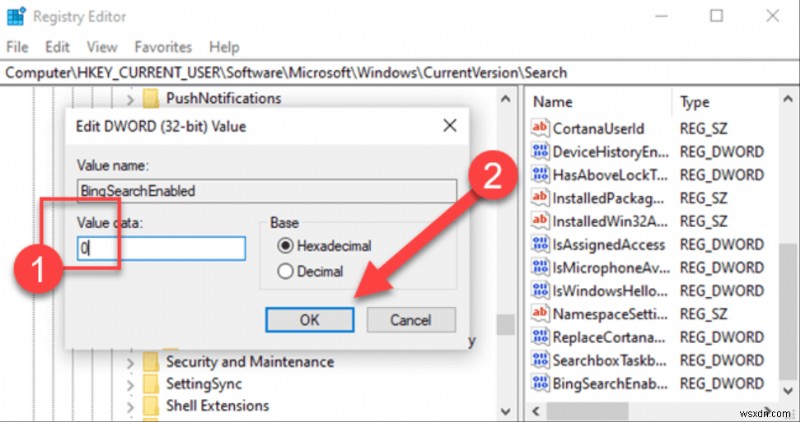Select the InstalledPackag... string icon
The width and height of the screenshot is (800, 422).
click(x=540, y=198)
